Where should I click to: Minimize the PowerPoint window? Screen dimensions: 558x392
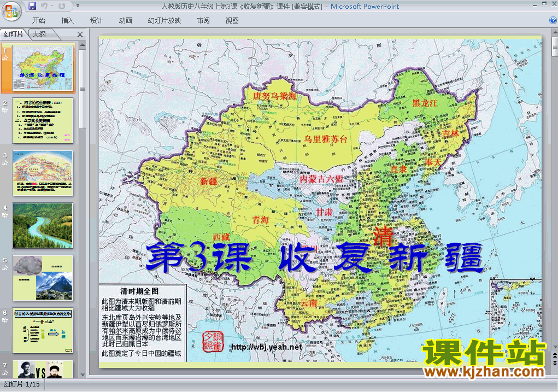pos(535,4)
